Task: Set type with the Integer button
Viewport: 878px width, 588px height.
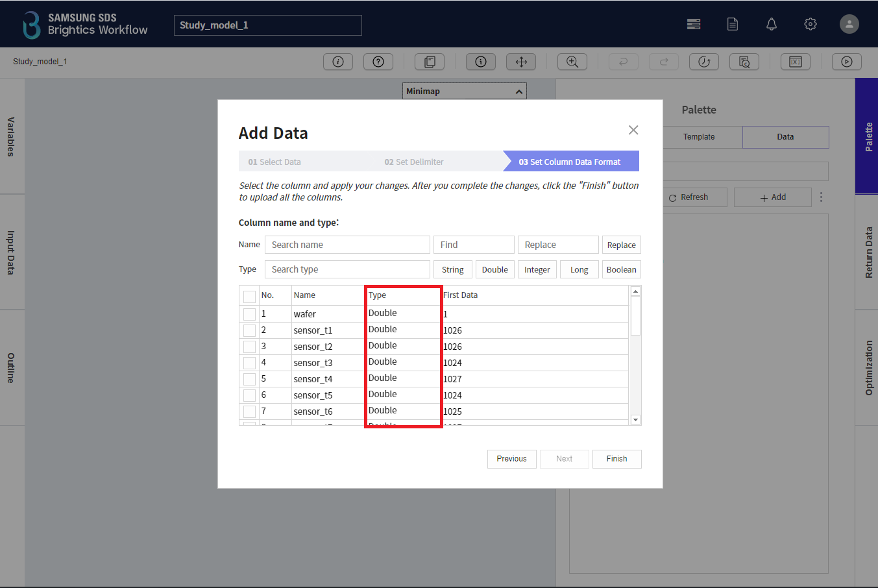Action: (x=537, y=269)
